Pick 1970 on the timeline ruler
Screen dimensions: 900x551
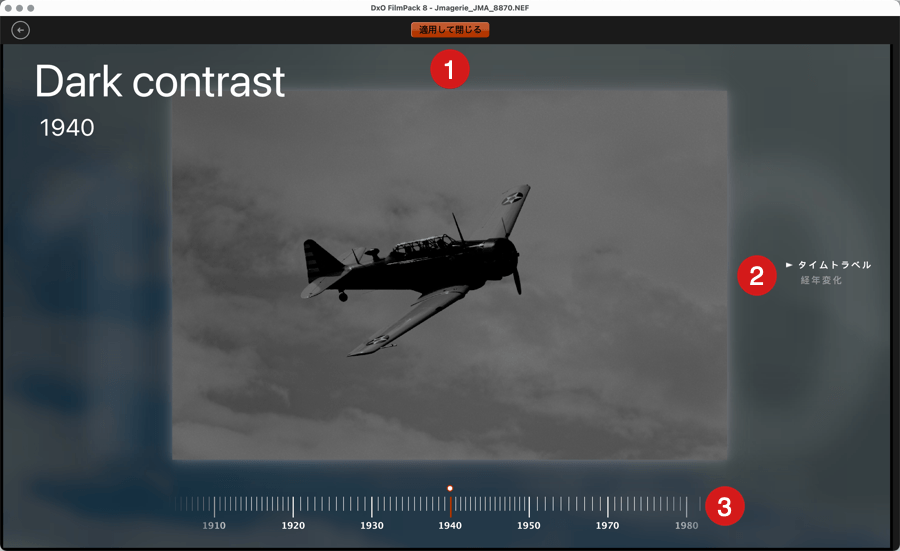pyautogui.click(x=608, y=525)
